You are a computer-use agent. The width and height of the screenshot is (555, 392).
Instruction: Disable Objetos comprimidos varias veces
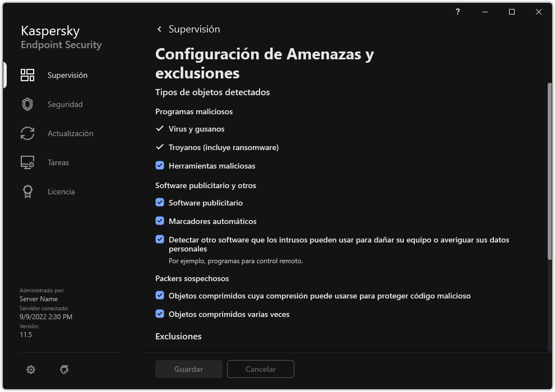point(160,314)
